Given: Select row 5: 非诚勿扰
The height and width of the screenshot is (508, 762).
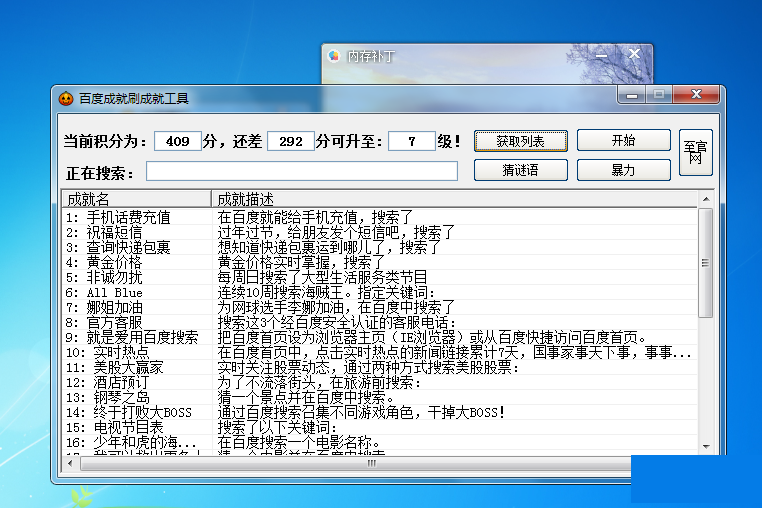Looking at the screenshot, I should tap(380, 278).
